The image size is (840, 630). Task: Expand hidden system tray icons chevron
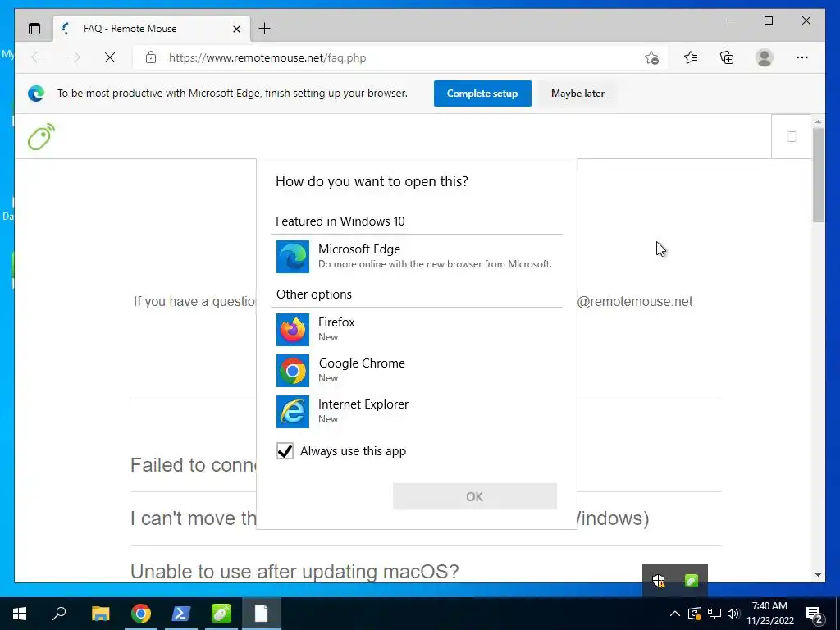(x=675, y=614)
